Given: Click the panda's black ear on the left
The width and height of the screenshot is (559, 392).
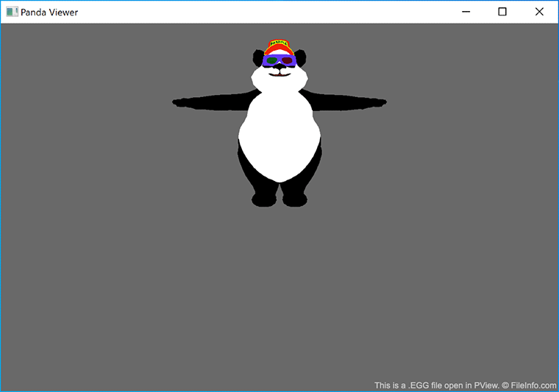Looking at the screenshot, I should click(258, 56).
